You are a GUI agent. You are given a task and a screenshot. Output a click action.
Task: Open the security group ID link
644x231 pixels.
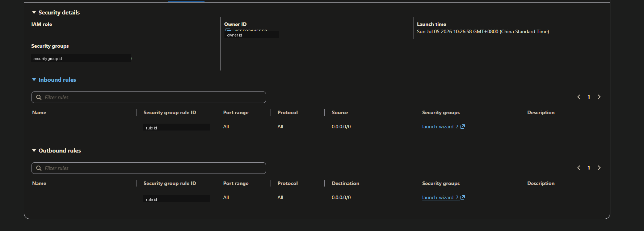81,58
